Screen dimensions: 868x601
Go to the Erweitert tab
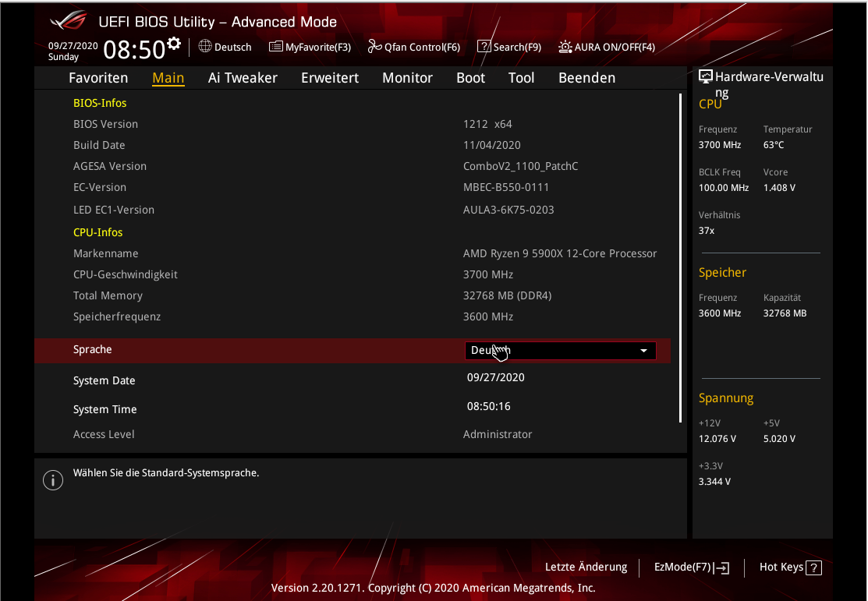tap(330, 77)
